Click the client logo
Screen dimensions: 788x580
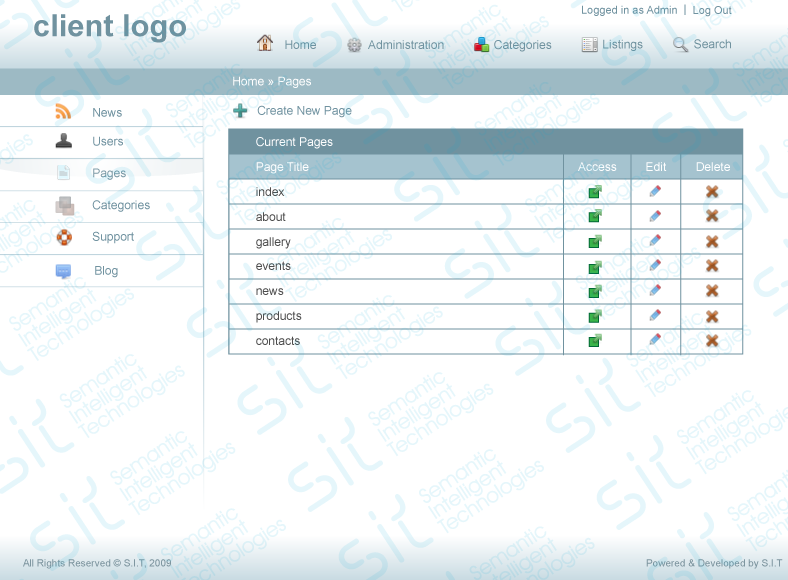coord(110,26)
